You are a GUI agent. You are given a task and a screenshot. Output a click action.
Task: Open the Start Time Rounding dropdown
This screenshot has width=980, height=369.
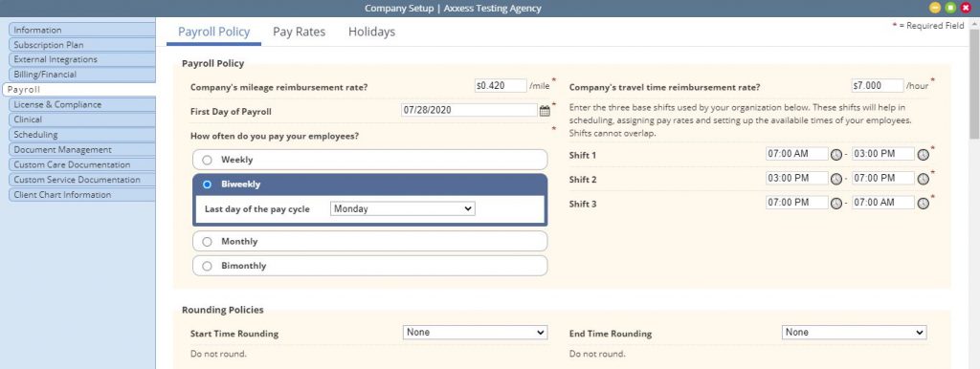coord(475,332)
